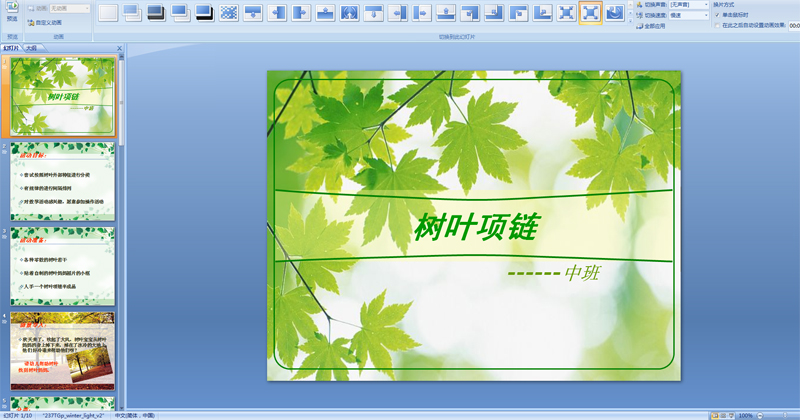Select the Wheel Clockwise transition
Image resolution: width=800 pixels, height=420 pixels.
coord(615,12)
